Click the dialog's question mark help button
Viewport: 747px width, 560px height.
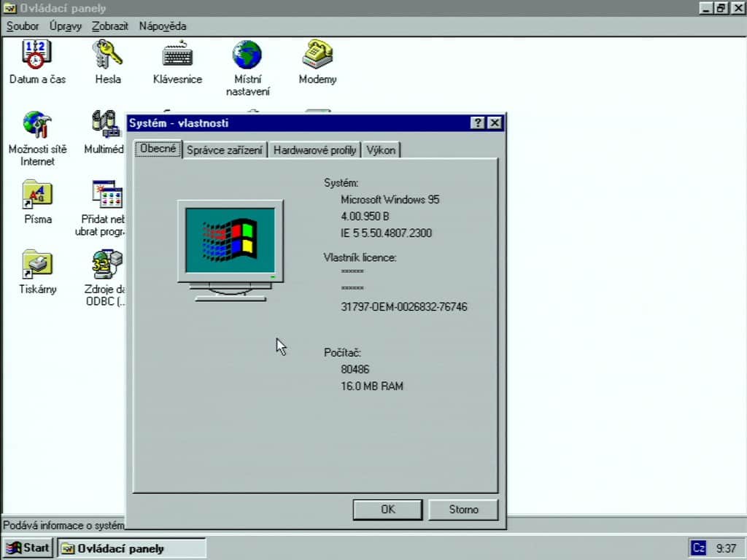pos(478,122)
